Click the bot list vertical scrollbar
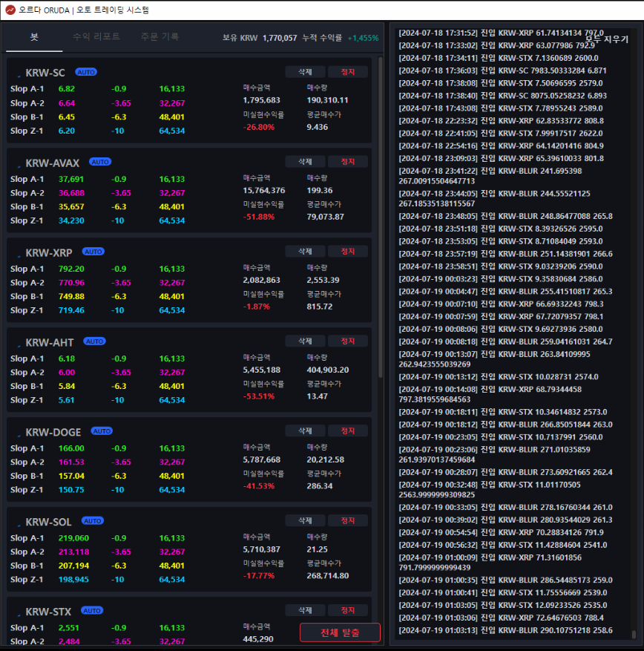Screen dimensions: 644x651 381,217
